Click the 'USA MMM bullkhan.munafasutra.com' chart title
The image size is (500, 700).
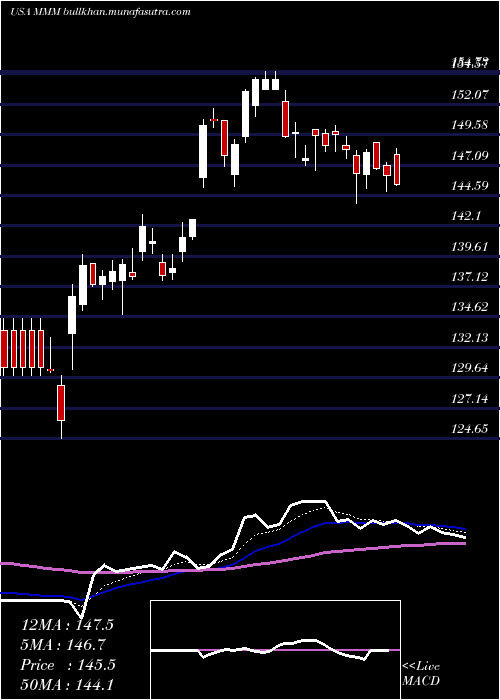pos(100,11)
